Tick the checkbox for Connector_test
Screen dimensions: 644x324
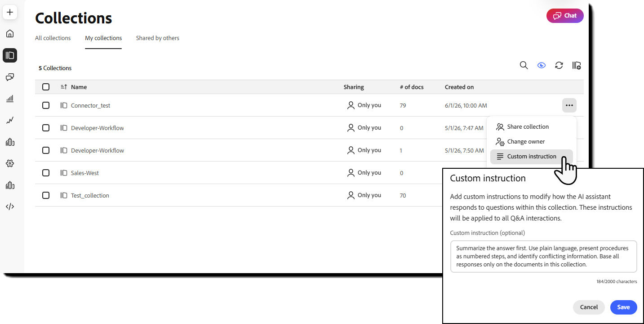(46, 105)
